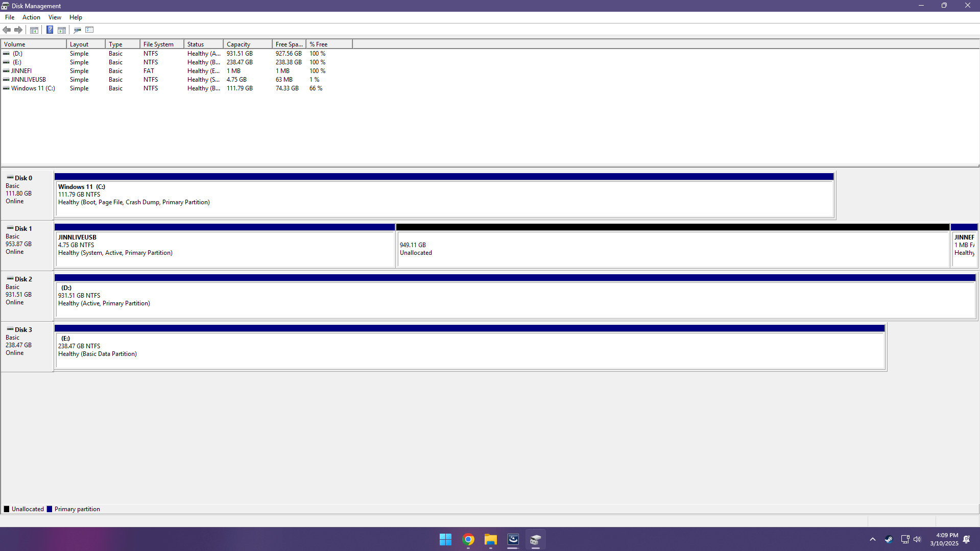The width and height of the screenshot is (980, 551).
Task: Open the View menu
Action: pyautogui.click(x=55, y=17)
